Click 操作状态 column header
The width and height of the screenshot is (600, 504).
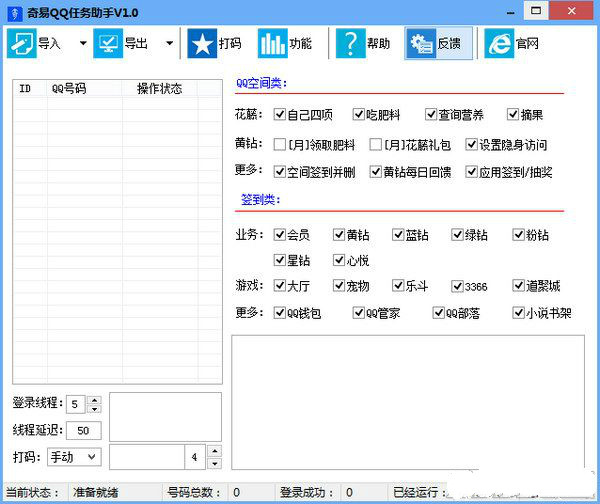tap(160, 88)
